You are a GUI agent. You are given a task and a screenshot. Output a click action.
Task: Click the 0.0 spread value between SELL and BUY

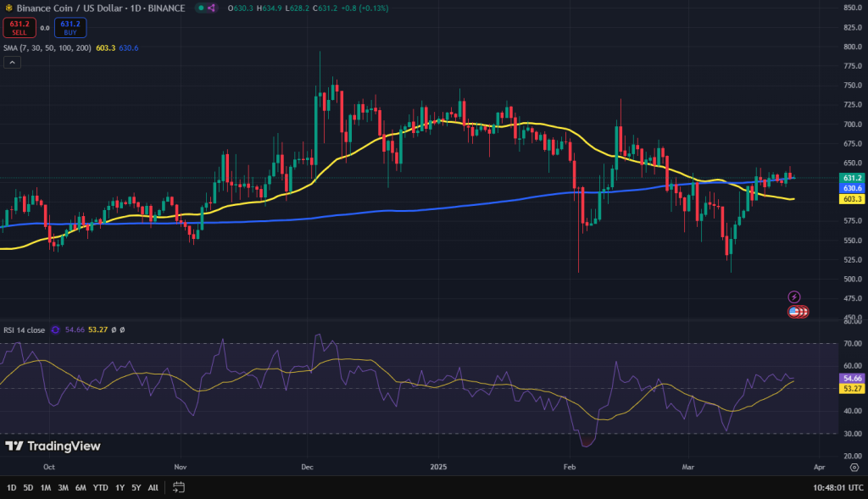pyautogui.click(x=45, y=28)
